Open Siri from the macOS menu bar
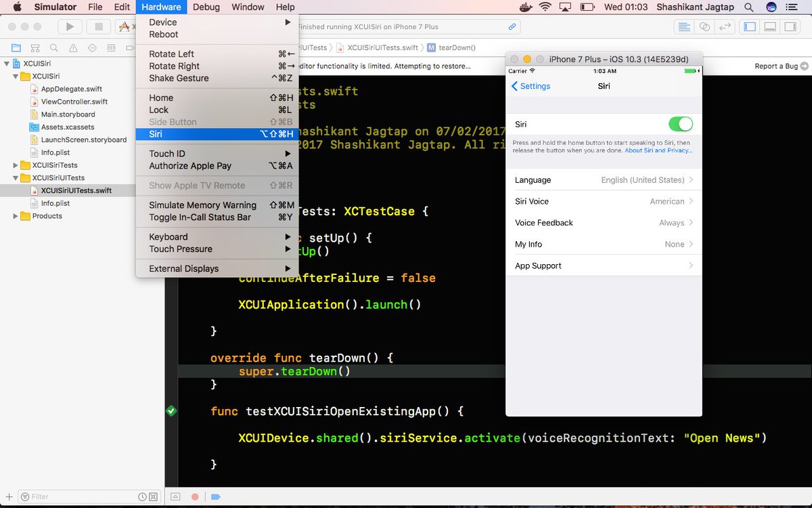The image size is (812, 508). click(771, 7)
